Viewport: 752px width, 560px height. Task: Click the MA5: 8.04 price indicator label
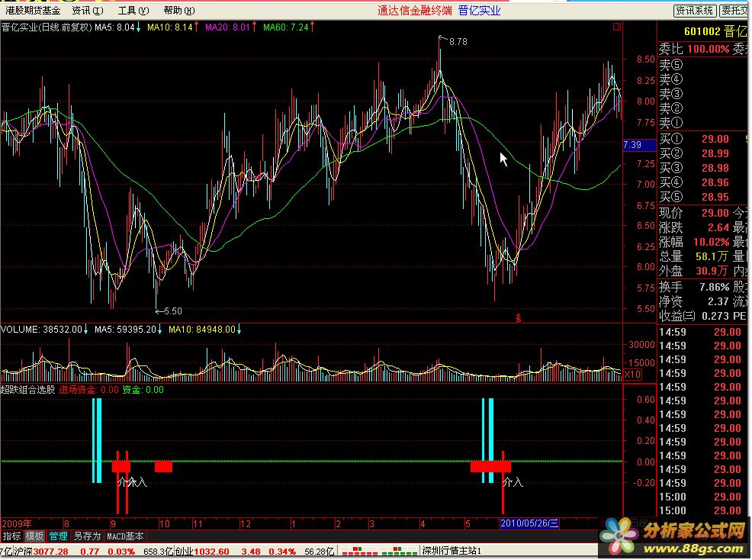coord(117,27)
